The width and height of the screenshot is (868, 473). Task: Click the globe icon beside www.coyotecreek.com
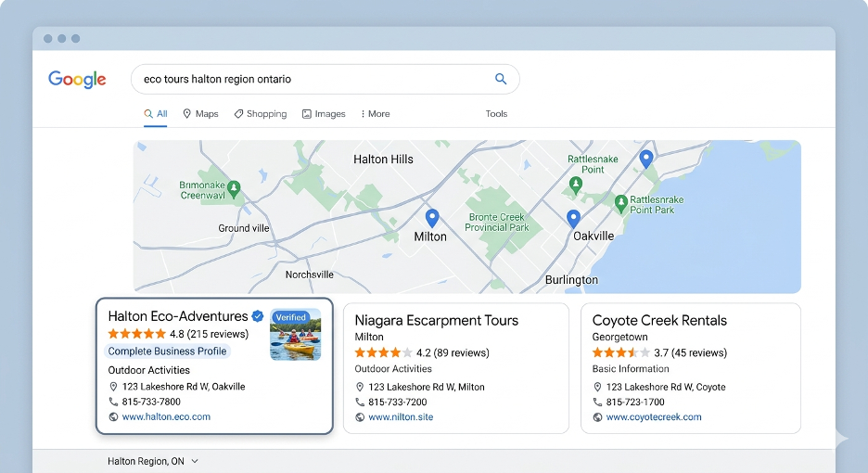[597, 417]
